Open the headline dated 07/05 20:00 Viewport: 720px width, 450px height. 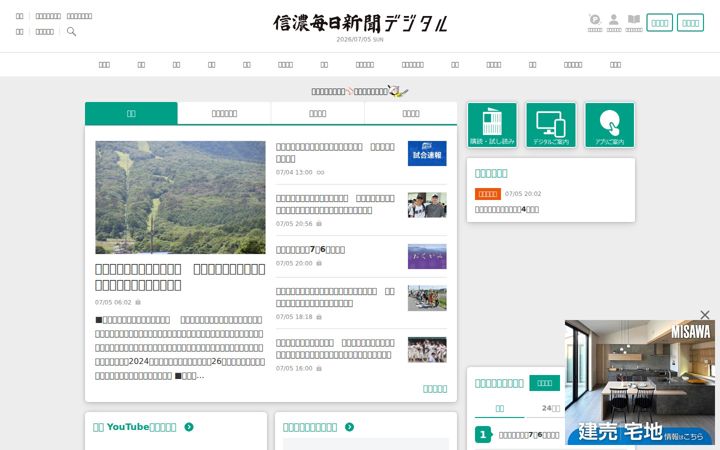[310, 249]
